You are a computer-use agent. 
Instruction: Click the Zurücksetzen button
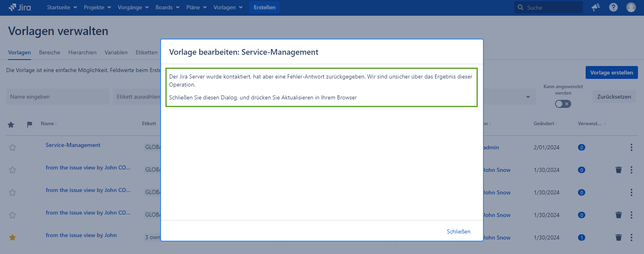click(614, 97)
